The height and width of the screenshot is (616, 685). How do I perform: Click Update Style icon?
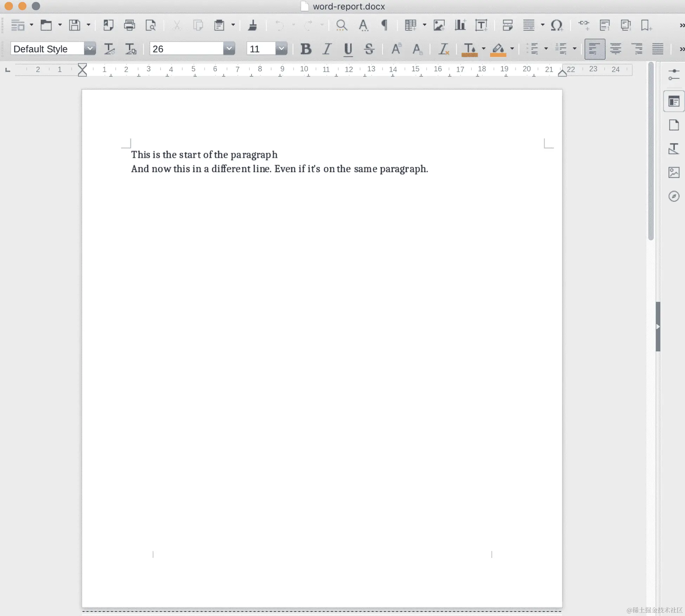tap(109, 49)
